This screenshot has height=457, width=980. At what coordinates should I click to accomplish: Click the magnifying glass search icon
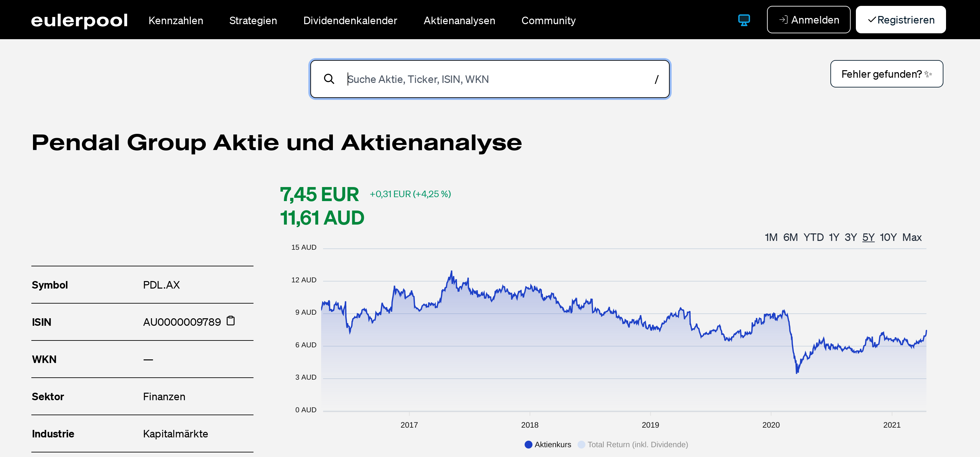coord(330,79)
